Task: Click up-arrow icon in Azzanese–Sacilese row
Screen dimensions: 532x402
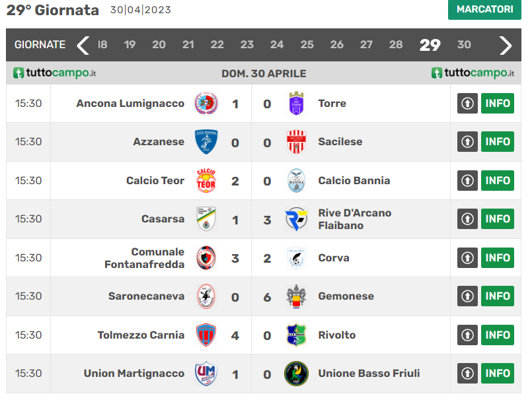Action: click(467, 142)
